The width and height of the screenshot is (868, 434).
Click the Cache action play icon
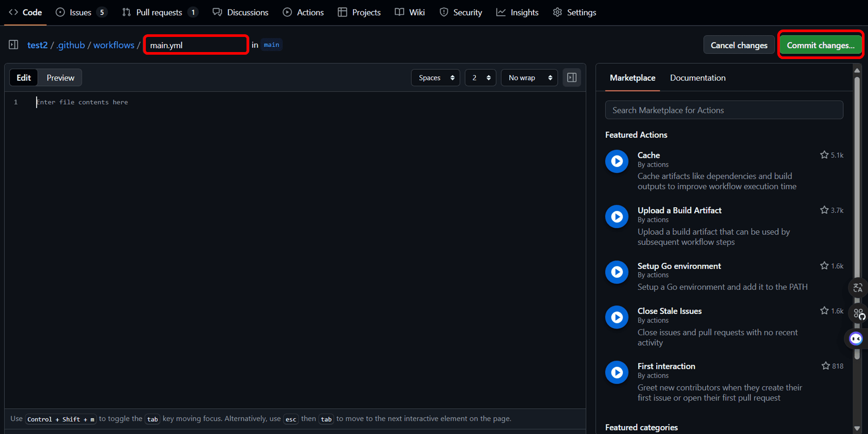pos(617,161)
